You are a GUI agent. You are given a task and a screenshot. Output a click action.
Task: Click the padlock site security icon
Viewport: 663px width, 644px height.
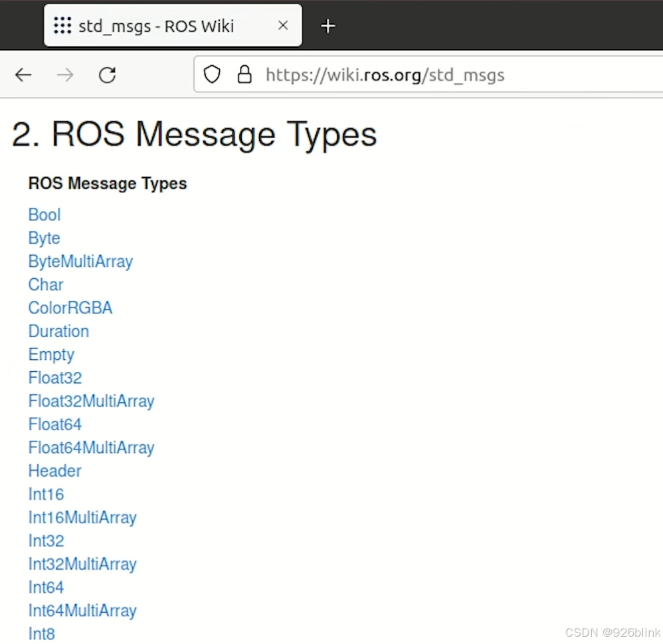coord(244,74)
